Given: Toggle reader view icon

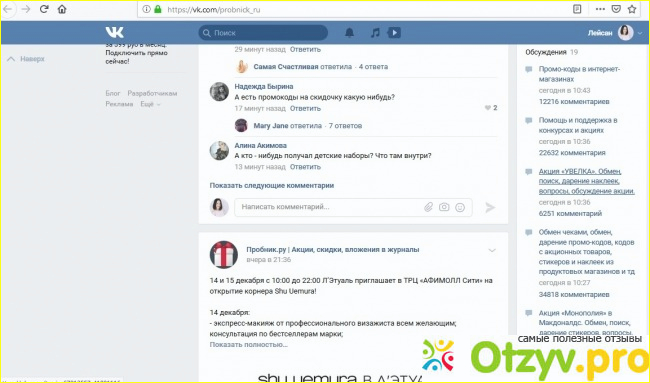Looking at the screenshot, I should click(577, 9).
